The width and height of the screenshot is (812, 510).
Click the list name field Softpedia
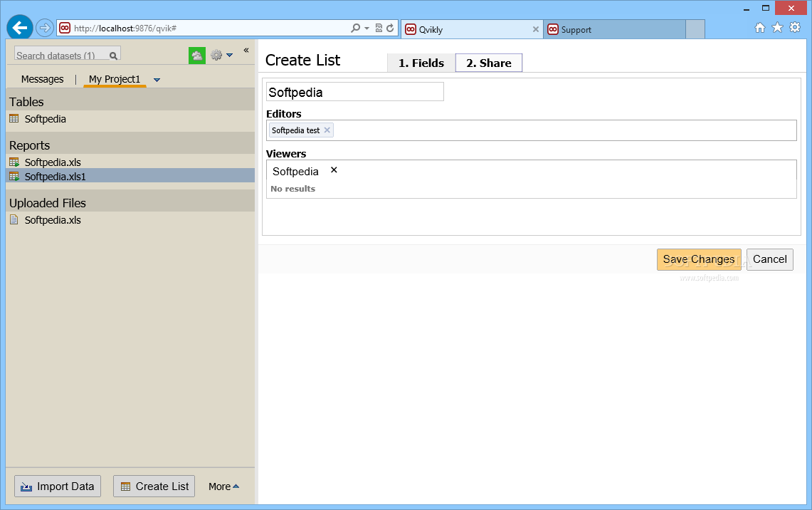click(x=354, y=92)
